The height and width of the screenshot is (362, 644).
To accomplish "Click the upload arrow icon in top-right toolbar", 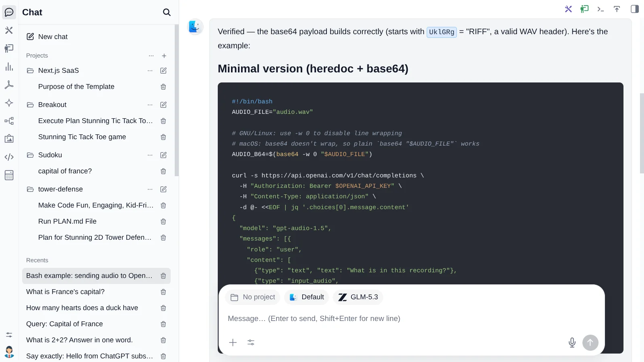I will [617, 9].
